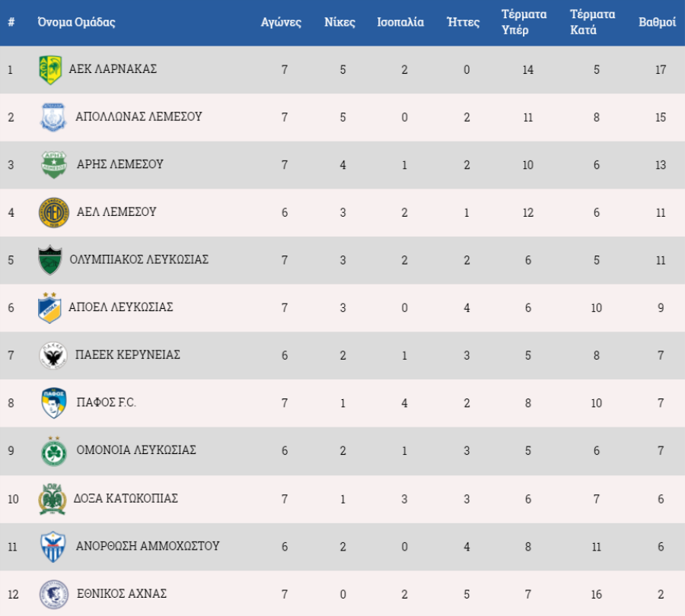Viewport: 685px width, 616px height.
Task: Select Olympiakos Nicosia's 11 points cell
Action: (661, 260)
